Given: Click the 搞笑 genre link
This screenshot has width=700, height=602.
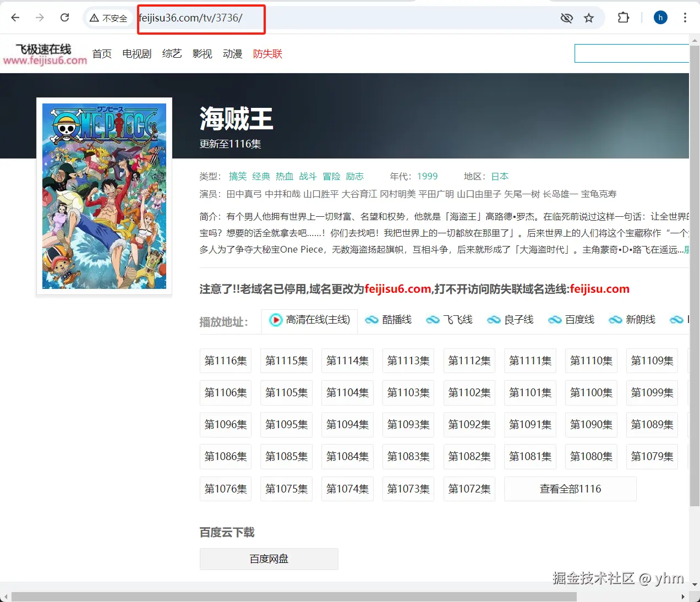Looking at the screenshot, I should click(x=238, y=176).
